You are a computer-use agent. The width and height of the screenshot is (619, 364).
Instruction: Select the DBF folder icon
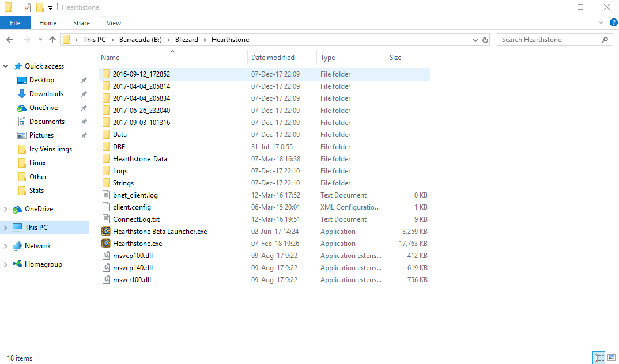click(x=106, y=147)
